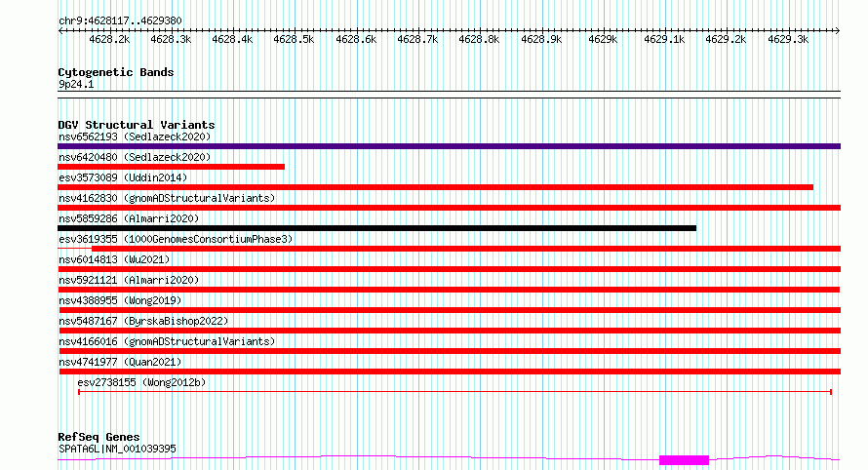Click the nsv5921121 (Almarri2020) label

click(129, 280)
